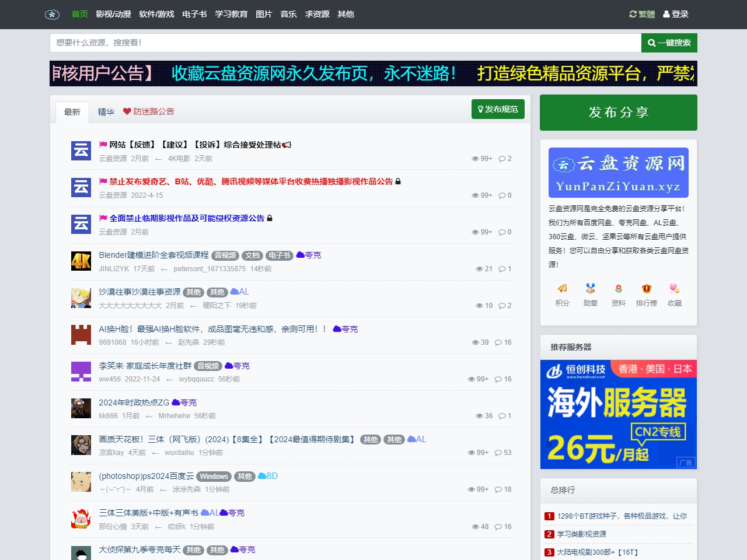Expand the 其他 category on the navigation bar
Image resolution: width=747 pixels, height=560 pixels.
[345, 15]
